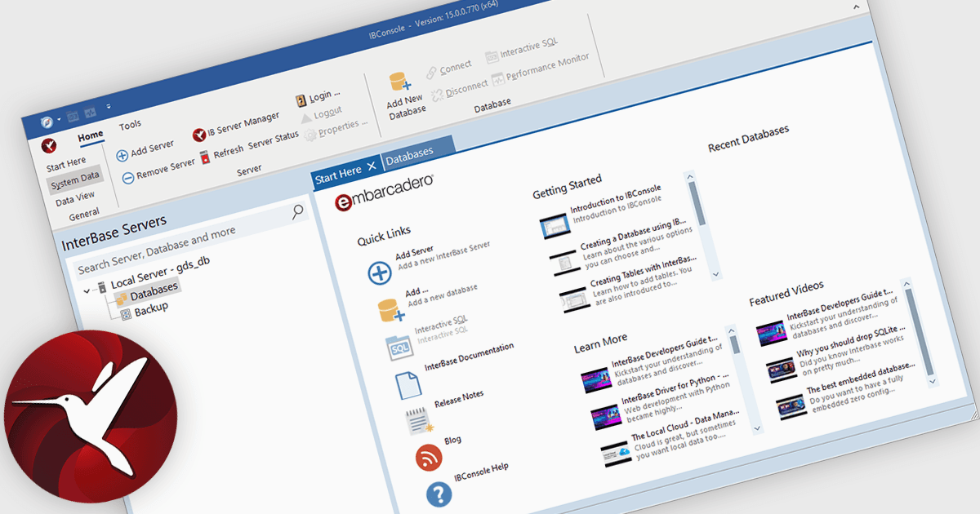Open The best embedded database video
The height and width of the screenshot is (514, 980).
tap(860, 379)
